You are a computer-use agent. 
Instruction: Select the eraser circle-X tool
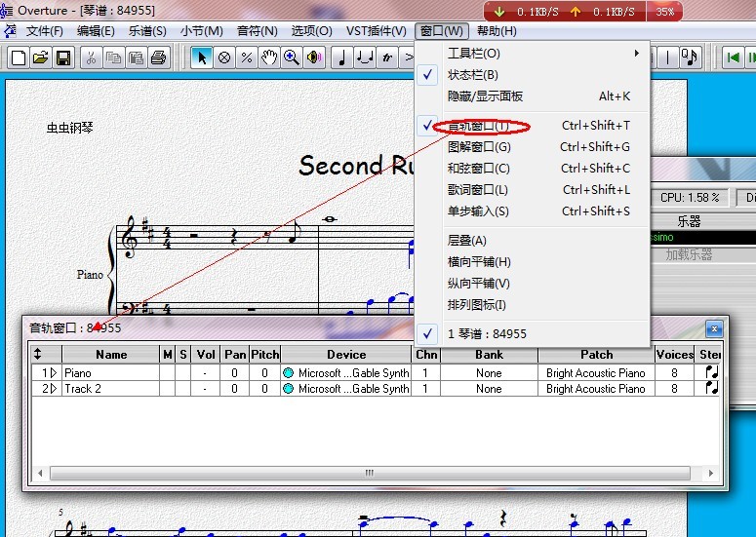tap(224, 58)
